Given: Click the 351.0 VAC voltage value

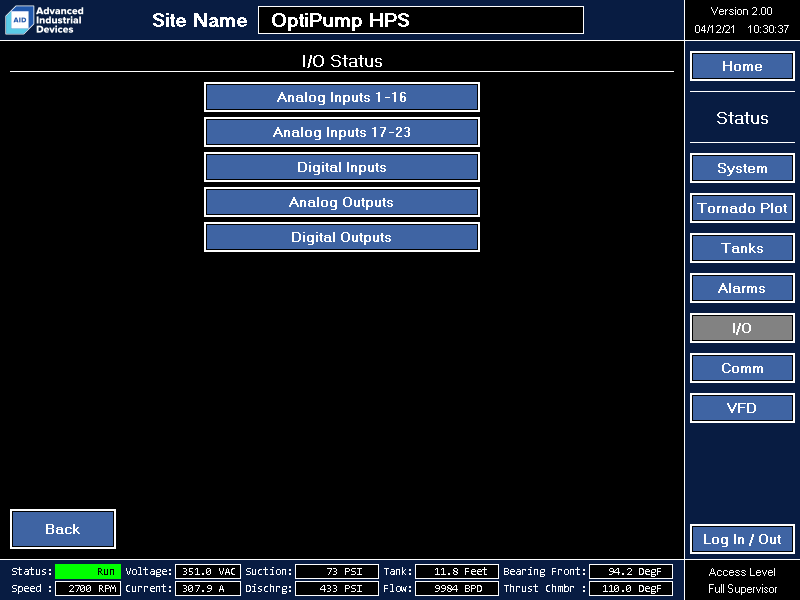Looking at the screenshot, I should tap(208, 571).
